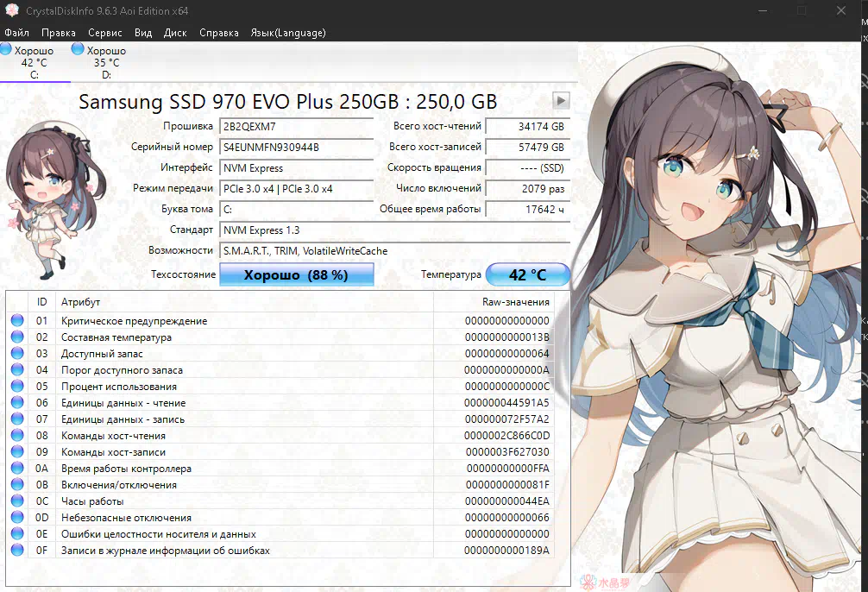Click the 42 °C temperature button
The height and width of the screenshot is (592, 868).
tap(528, 274)
